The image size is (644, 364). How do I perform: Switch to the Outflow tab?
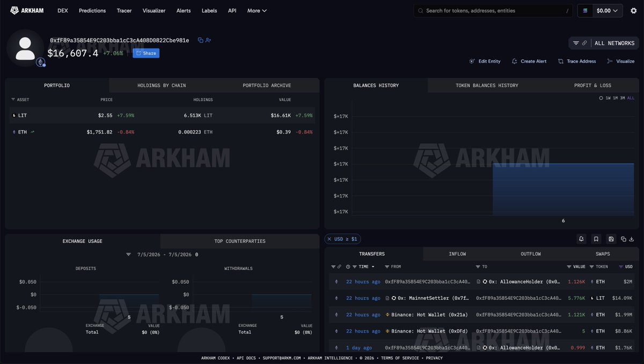click(x=531, y=254)
